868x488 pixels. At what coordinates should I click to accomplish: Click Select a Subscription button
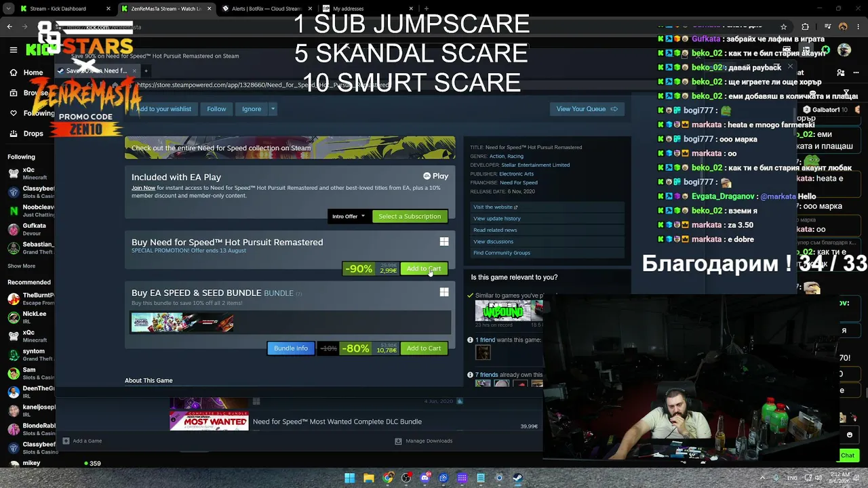pyautogui.click(x=410, y=216)
